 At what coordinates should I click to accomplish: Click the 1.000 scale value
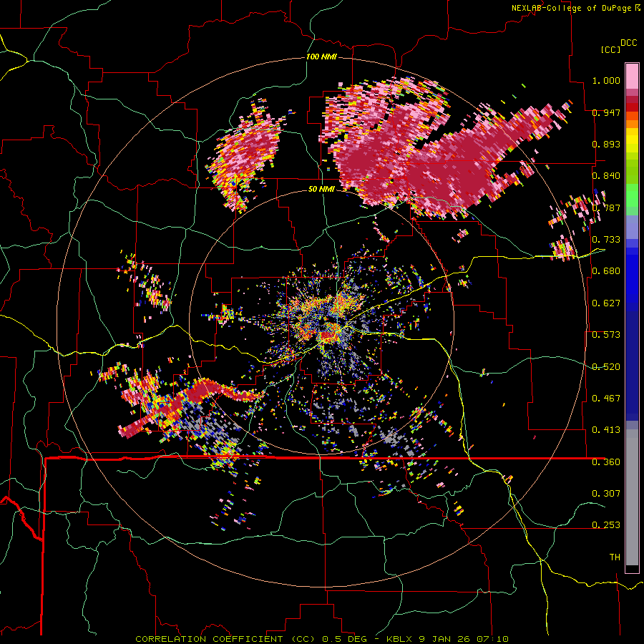[x=606, y=80]
